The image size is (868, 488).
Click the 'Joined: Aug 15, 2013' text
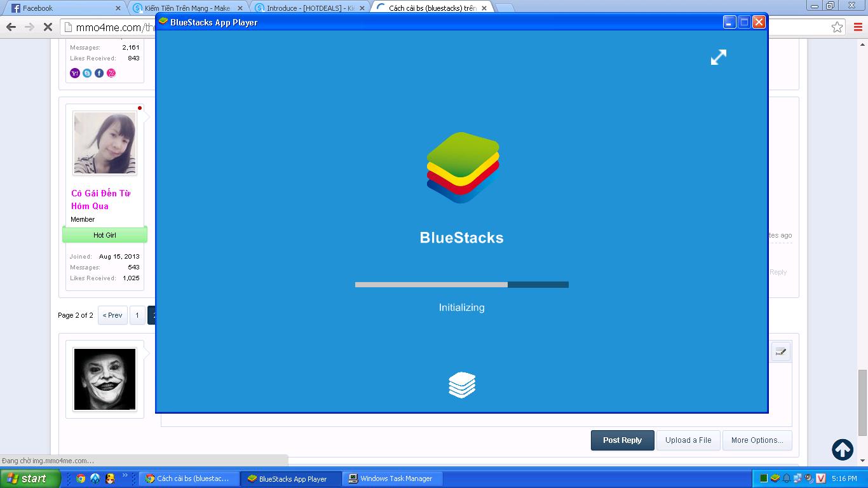pyautogui.click(x=105, y=257)
